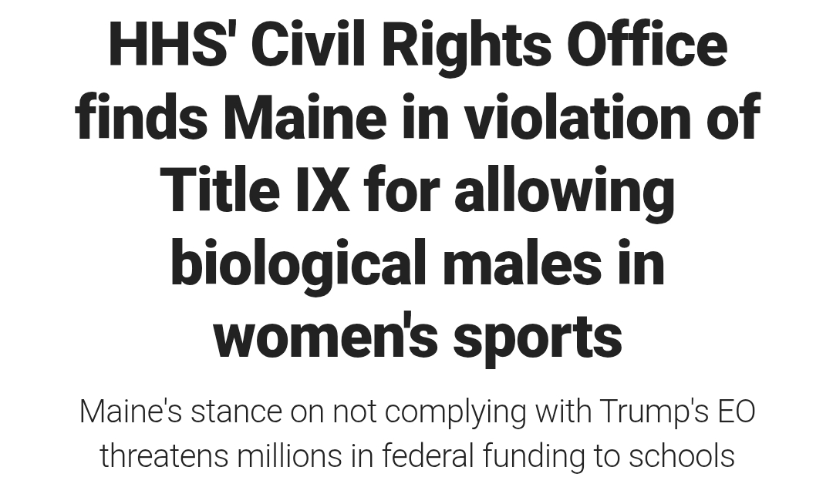The image size is (833, 504).
Task: Click the word "threatens" in the subheadline
Action: point(164,456)
